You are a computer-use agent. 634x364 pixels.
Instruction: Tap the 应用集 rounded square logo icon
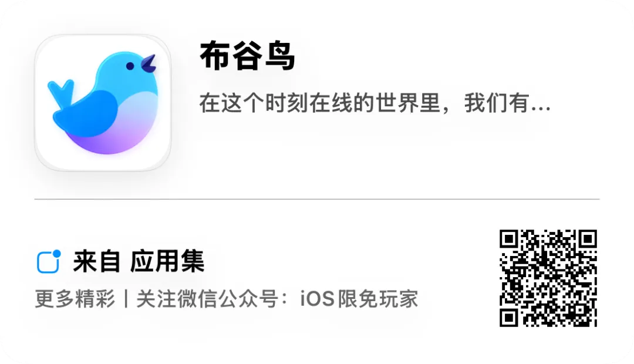pos(49,262)
